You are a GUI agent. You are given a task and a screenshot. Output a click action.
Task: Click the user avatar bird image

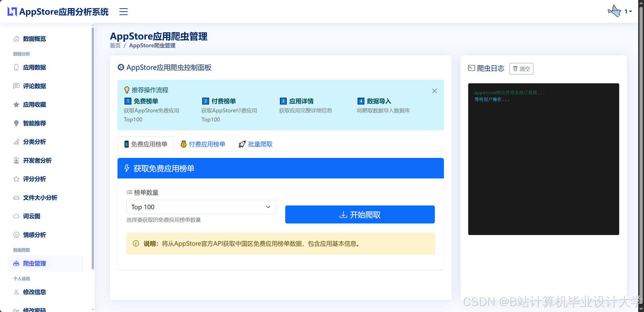614,11
